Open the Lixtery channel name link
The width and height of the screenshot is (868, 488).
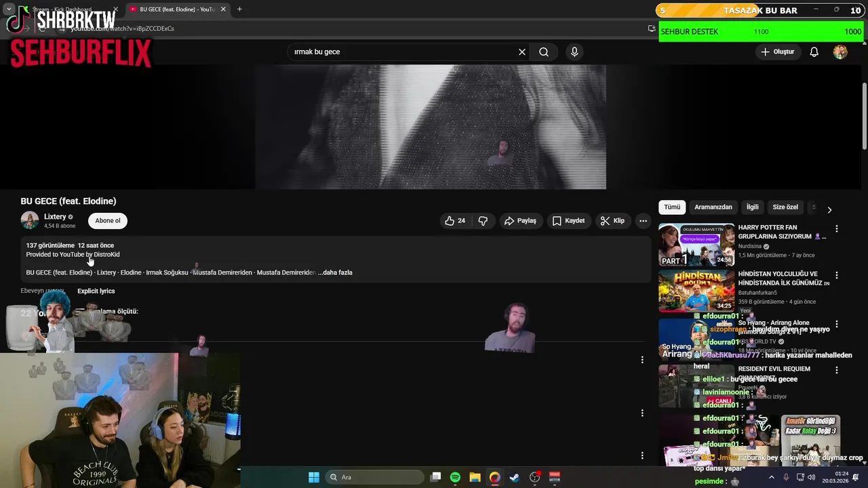(55, 217)
